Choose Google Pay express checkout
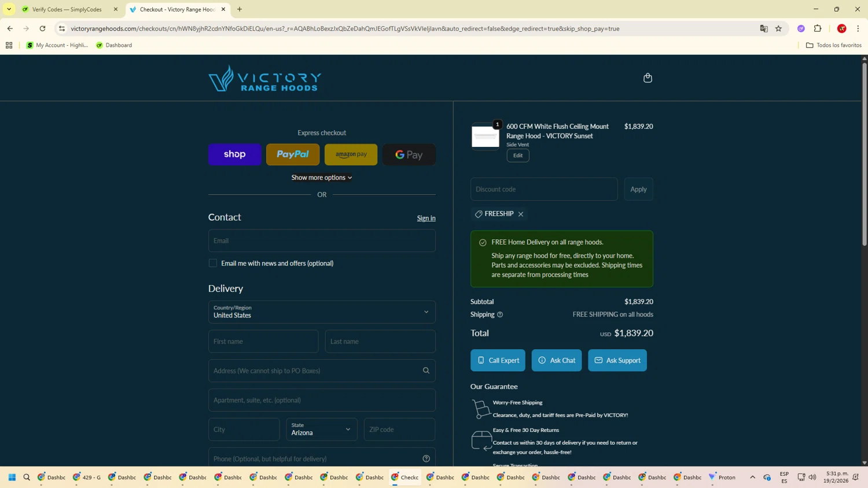Screen dimensions: 868x488 click(x=409, y=154)
